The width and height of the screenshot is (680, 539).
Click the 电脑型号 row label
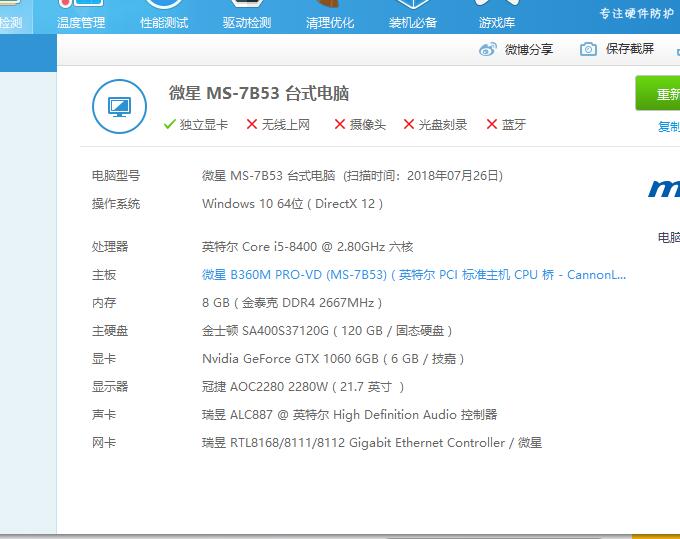(x=116, y=176)
